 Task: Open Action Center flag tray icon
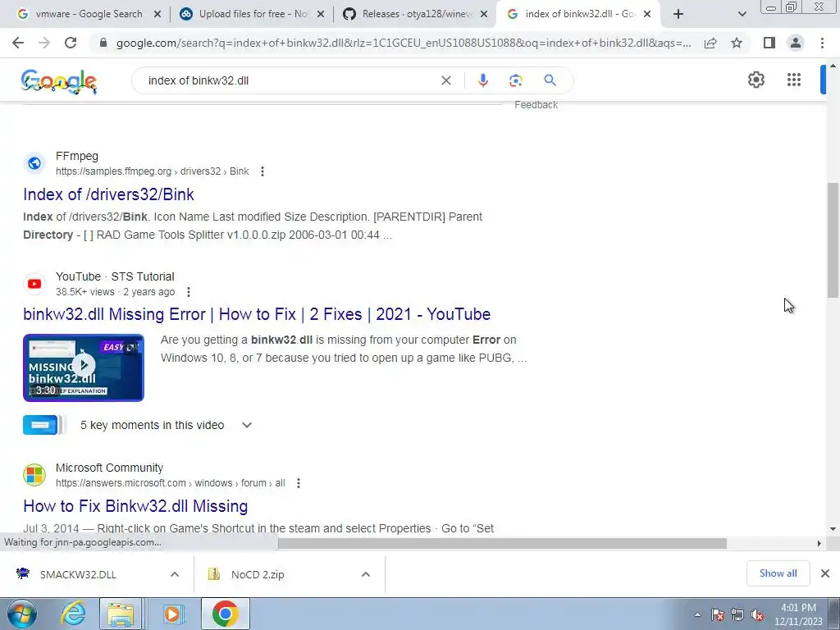(x=718, y=615)
